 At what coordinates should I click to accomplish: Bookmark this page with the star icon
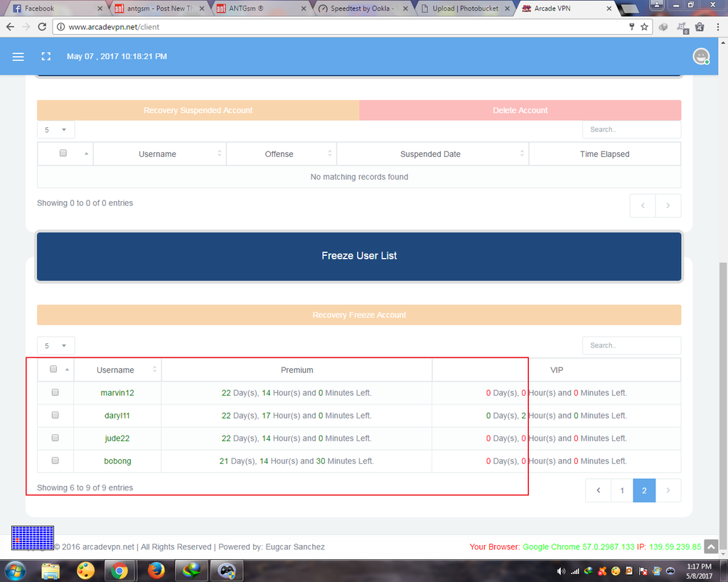pos(644,27)
